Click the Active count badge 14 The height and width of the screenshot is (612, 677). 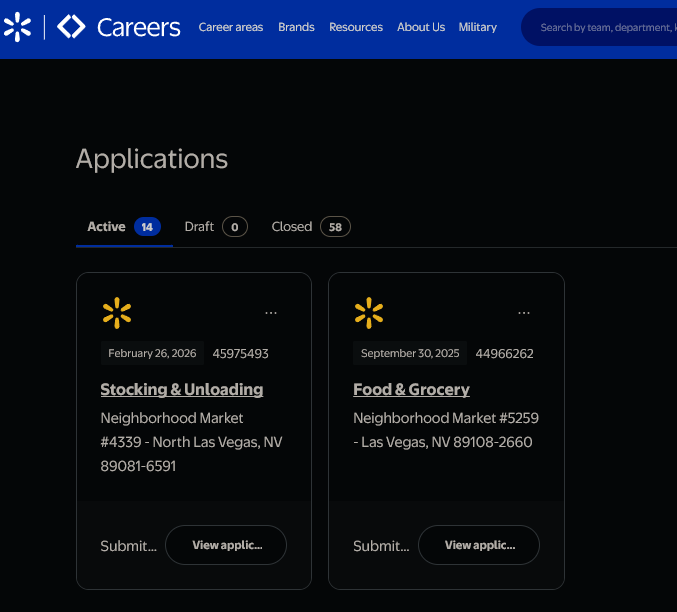click(147, 227)
